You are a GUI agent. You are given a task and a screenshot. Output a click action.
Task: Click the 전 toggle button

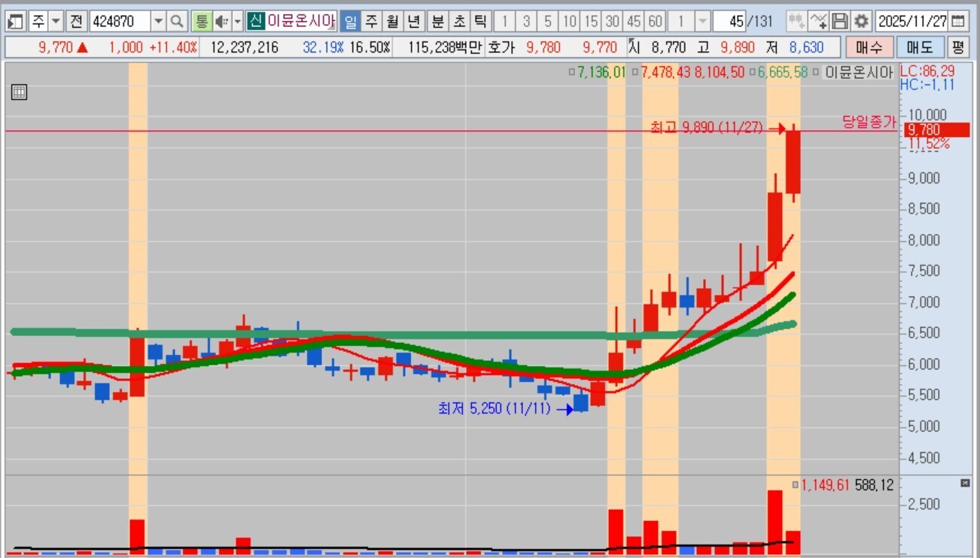coord(76,21)
